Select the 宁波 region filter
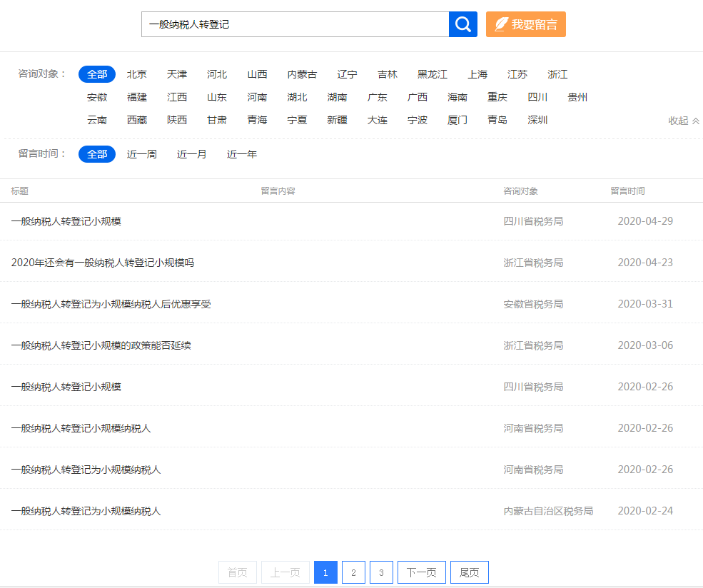Viewport: 703px width, 588px height. (417, 120)
